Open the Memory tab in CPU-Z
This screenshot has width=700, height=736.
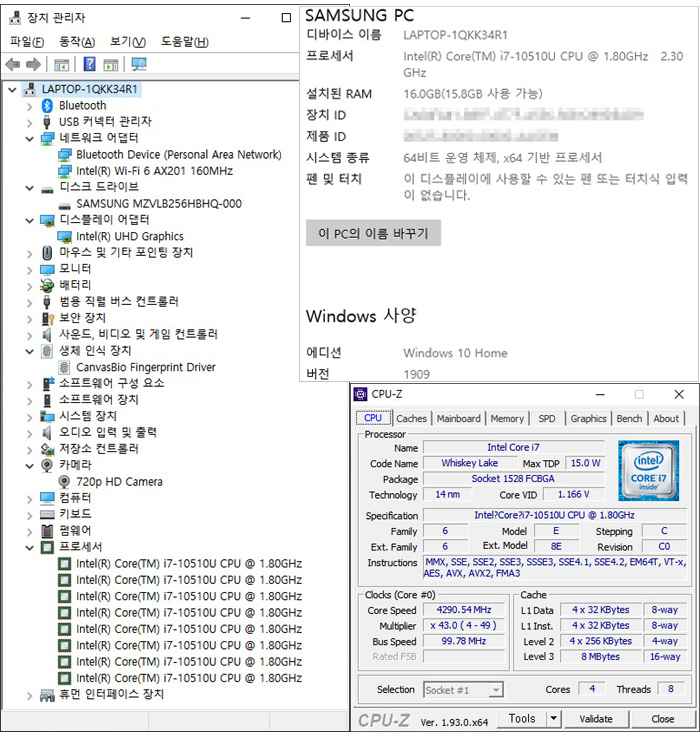pos(507,418)
